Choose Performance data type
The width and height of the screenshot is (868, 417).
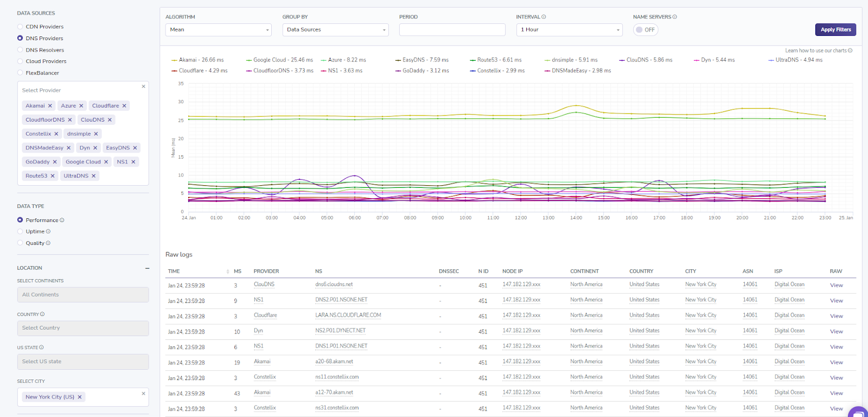pyautogui.click(x=20, y=220)
